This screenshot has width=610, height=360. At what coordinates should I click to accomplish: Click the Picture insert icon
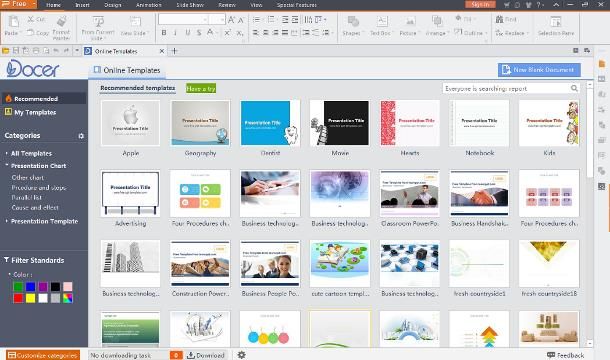tap(410, 21)
